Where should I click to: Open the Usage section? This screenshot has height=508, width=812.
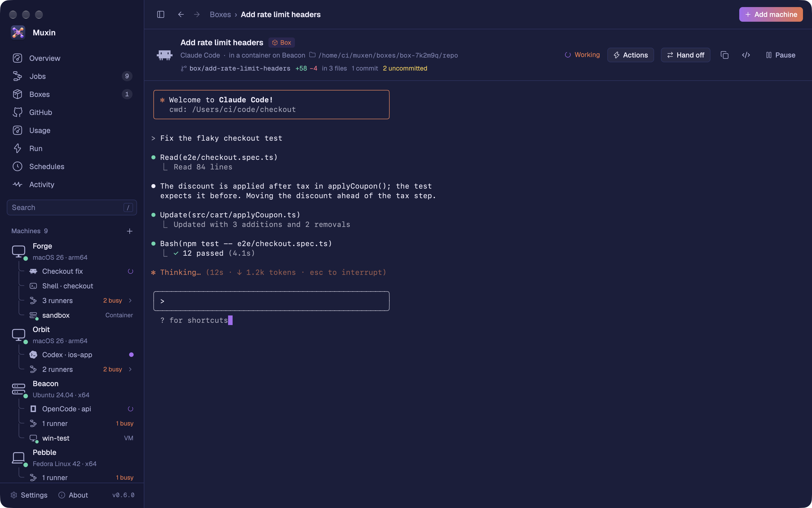point(72,130)
